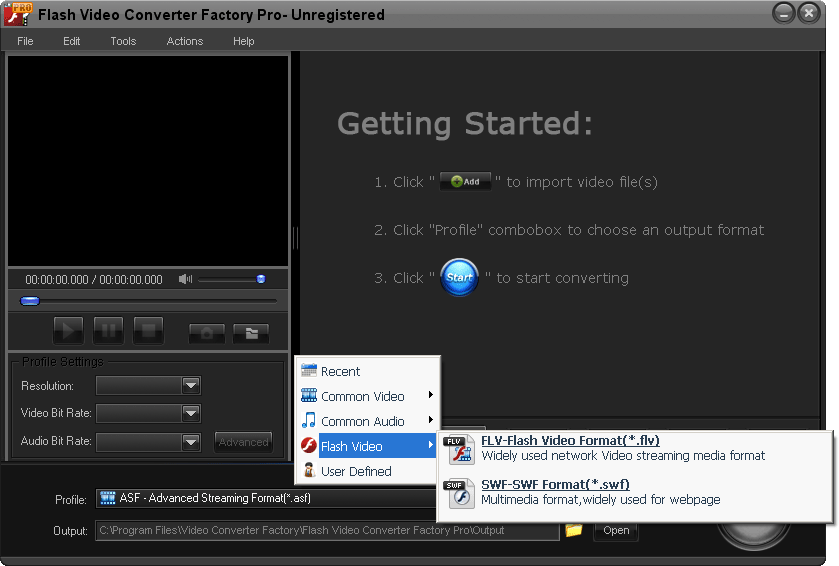Viewport: 839px width, 566px height.
Task: Expand Flash Video submenu arrow
Action: (430, 445)
